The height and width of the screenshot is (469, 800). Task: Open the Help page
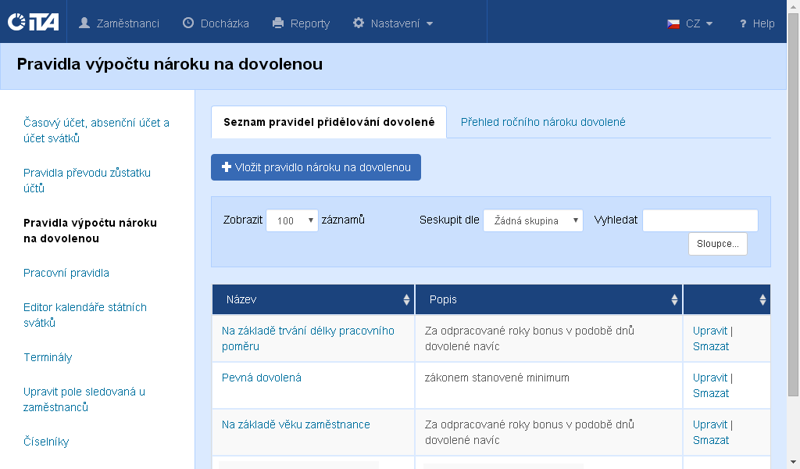tap(756, 22)
